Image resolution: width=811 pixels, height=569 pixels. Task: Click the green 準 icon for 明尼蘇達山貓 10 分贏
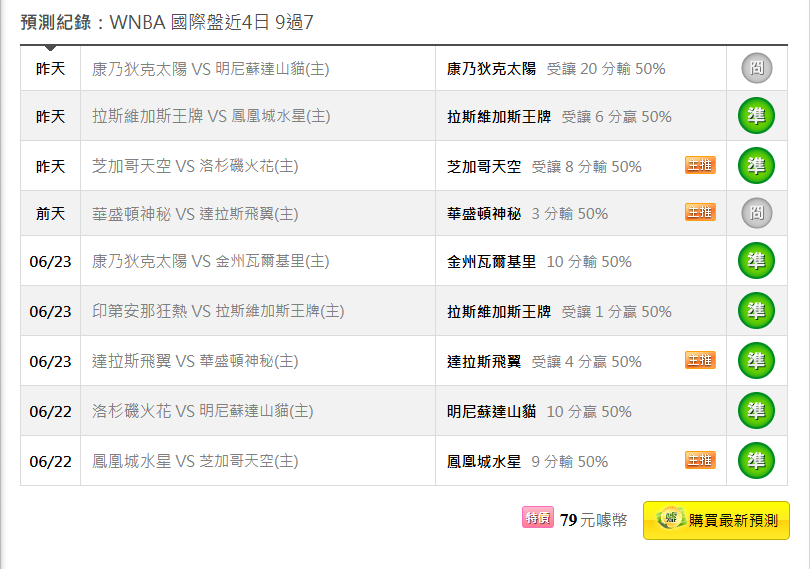(756, 411)
